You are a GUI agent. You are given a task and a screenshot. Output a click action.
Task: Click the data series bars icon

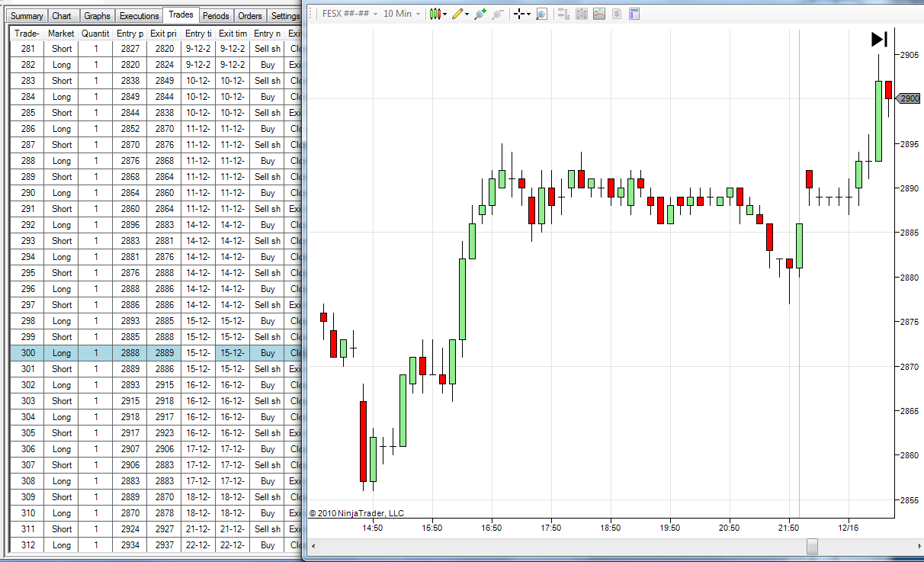582,14
